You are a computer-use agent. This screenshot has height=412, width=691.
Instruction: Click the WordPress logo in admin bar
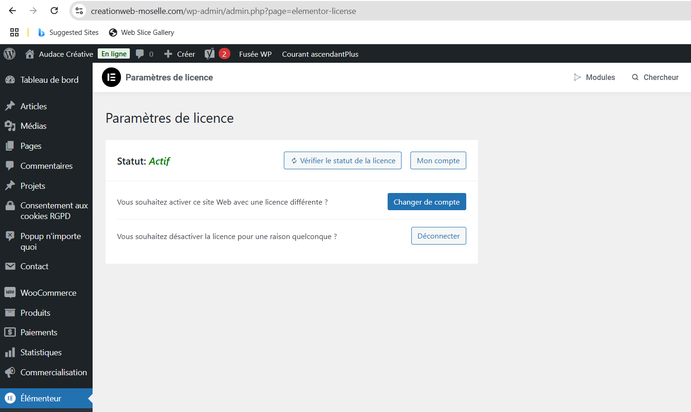tap(9, 53)
